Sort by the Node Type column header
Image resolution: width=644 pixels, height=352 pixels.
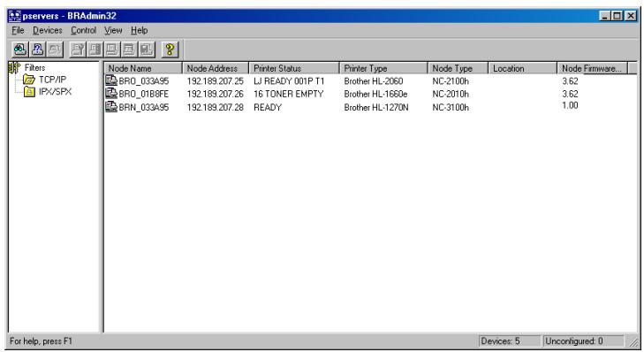pyautogui.click(x=458, y=68)
